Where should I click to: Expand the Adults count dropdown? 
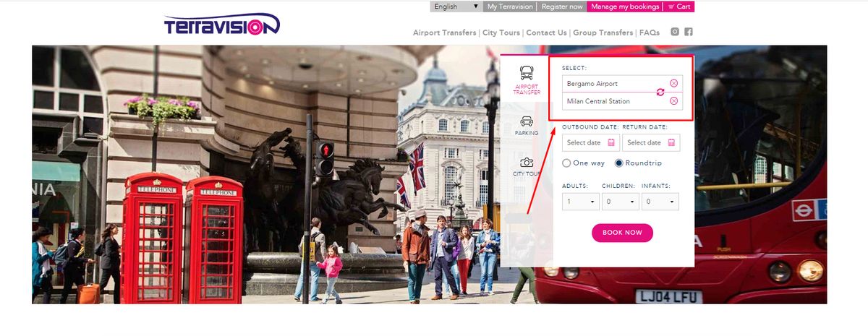point(581,202)
